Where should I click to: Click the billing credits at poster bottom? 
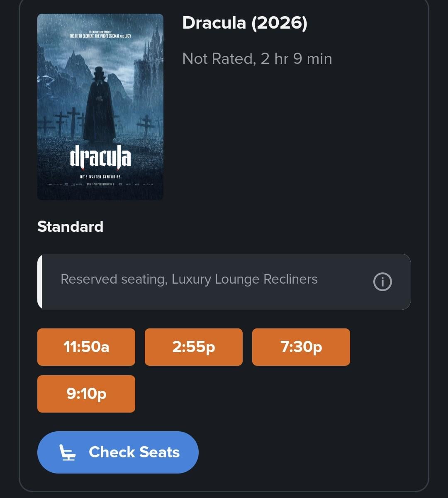pos(100,184)
